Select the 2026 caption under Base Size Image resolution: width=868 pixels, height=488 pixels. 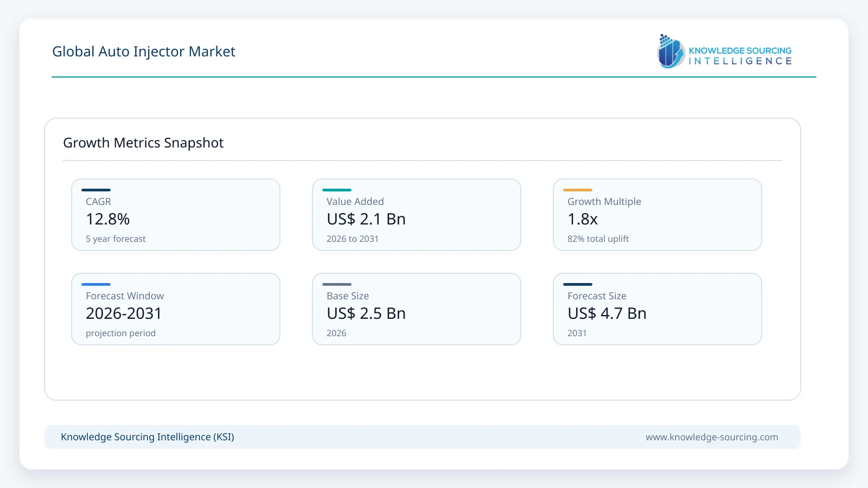(336, 333)
